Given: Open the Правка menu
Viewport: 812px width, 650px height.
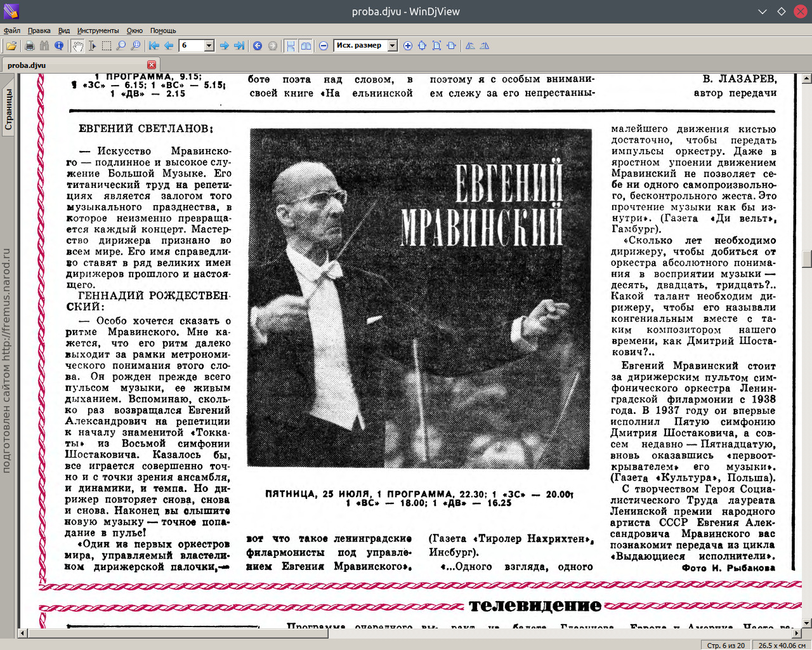Looking at the screenshot, I should point(39,30).
